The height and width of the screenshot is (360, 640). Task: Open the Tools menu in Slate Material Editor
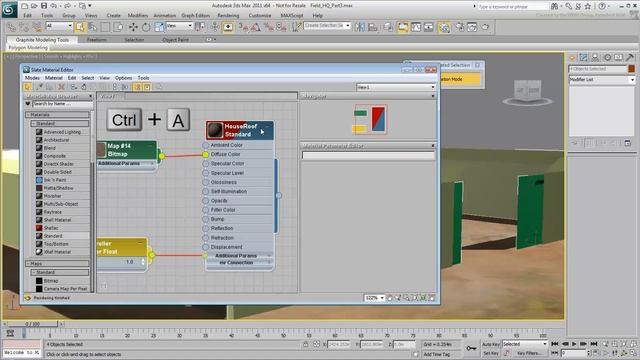click(x=143, y=78)
